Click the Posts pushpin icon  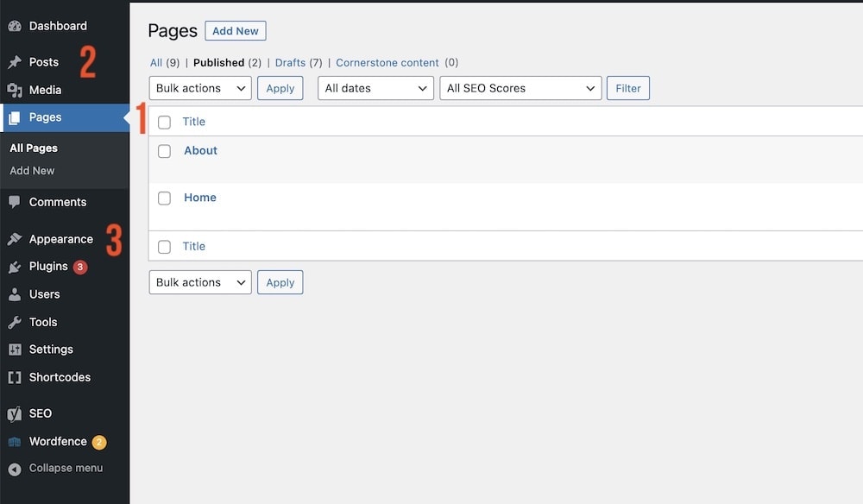[x=15, y=62]
